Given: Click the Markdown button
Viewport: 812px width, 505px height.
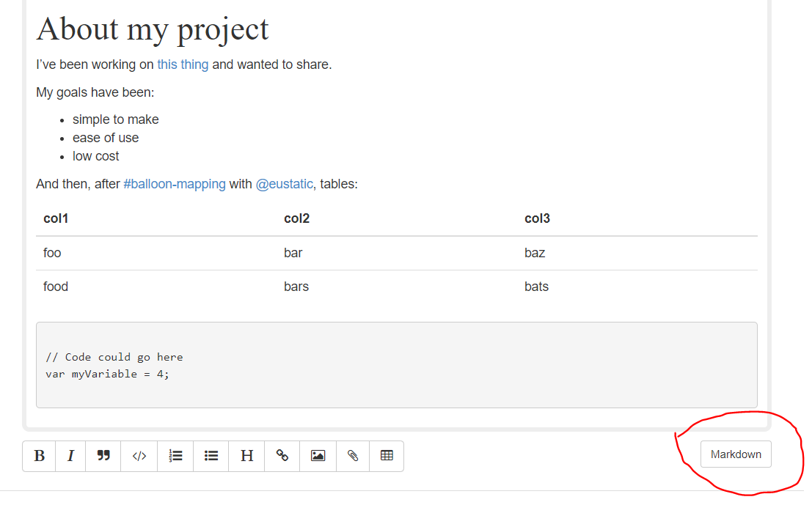Looking at the screenshot, I should 736,454.
